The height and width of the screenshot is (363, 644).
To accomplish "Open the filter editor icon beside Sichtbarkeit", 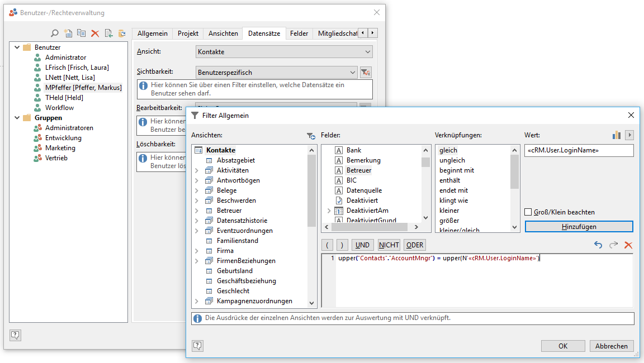I will point(366,73).
